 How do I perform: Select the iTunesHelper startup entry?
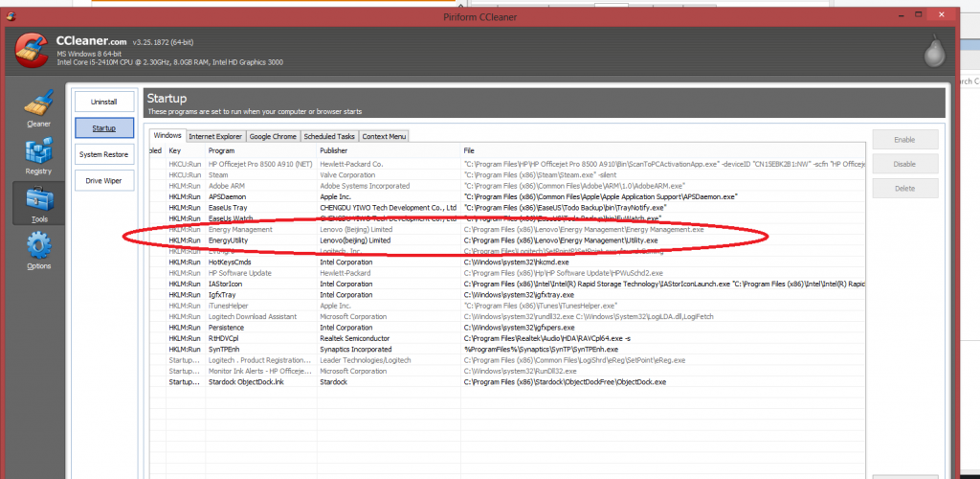[507, 306]
